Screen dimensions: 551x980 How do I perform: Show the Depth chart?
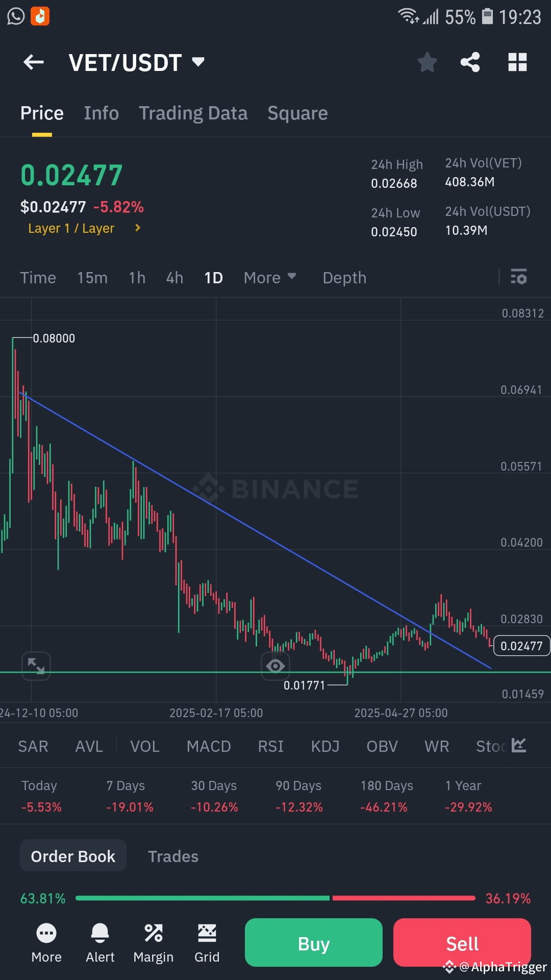(344, 278)
